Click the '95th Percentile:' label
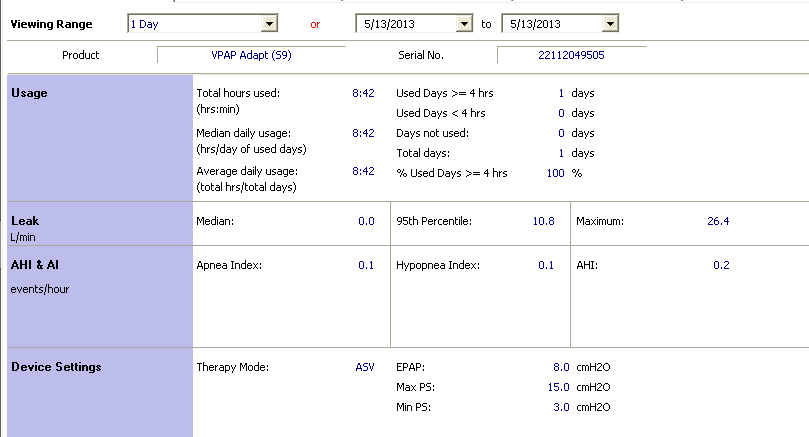This screenshot has width=809, height=437. coord(434,221)
